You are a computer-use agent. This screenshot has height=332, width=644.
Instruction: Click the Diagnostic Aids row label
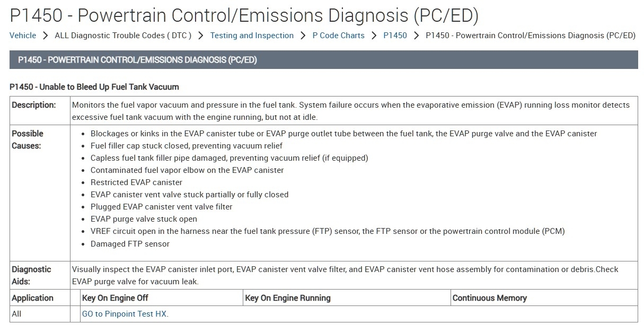[31, 275]
